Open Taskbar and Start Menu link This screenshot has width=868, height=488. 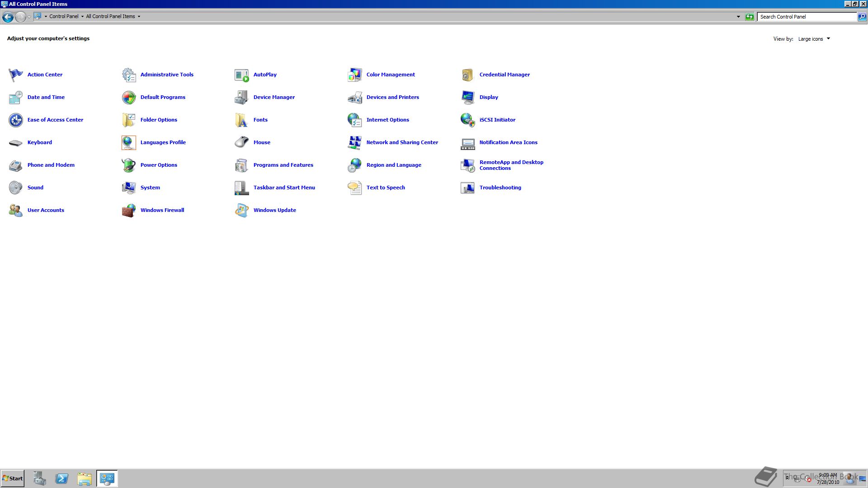pos(284,188)
